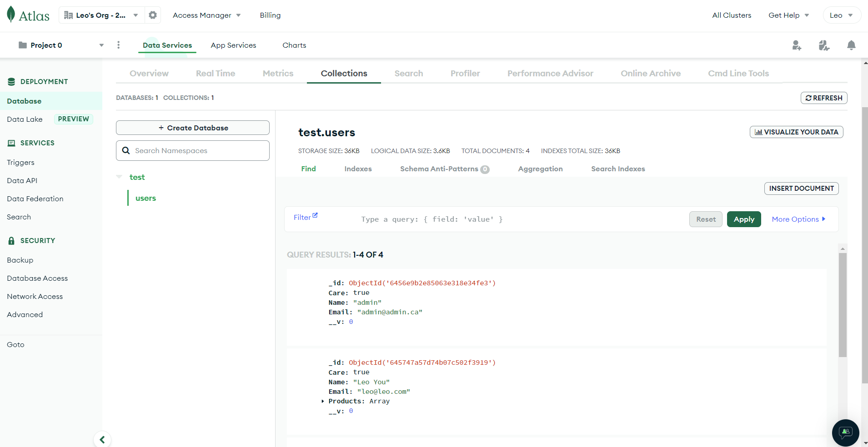Click the Filter external link icon
The image size is (868, 447).
pos(315,215)
